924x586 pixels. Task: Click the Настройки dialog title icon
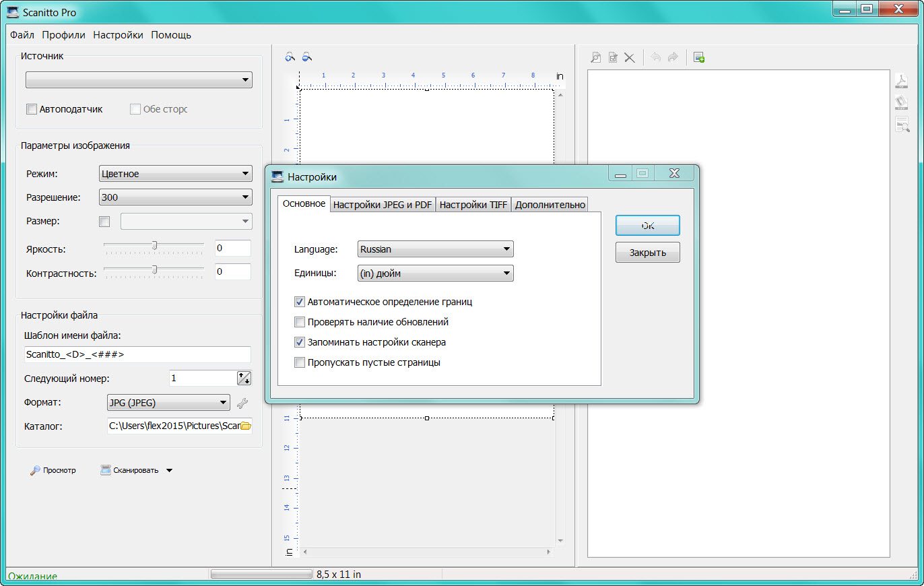point(277,176)
